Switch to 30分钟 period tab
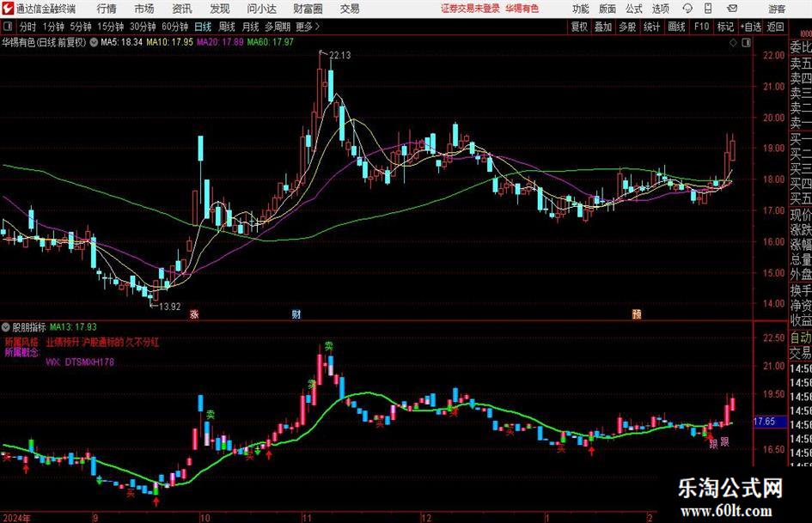 143,27
